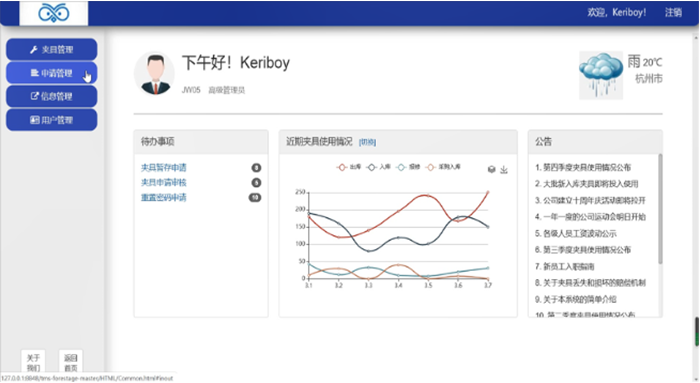The height and width of the screenshot is (383, 700).
Task: Click the 注销 logout link
Action: click(x=673, y=12)
